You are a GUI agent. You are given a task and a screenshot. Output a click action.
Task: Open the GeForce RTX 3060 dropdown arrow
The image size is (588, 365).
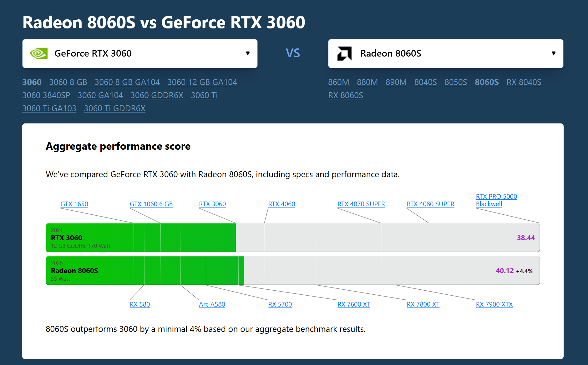(248, 53)
